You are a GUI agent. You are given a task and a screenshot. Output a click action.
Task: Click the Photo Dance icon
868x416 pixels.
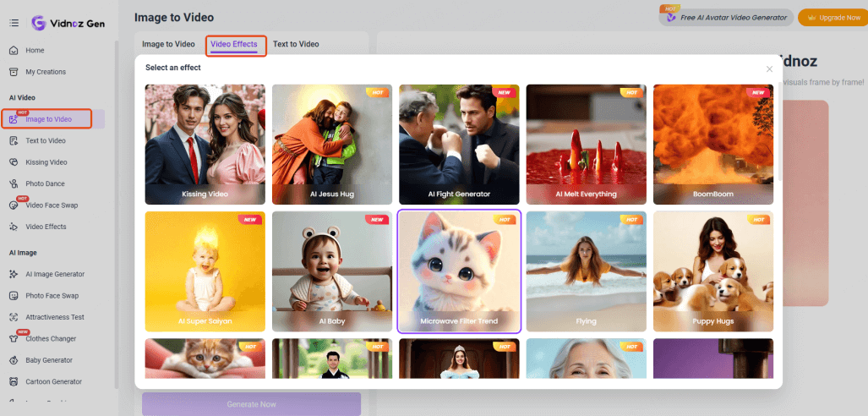14,184
